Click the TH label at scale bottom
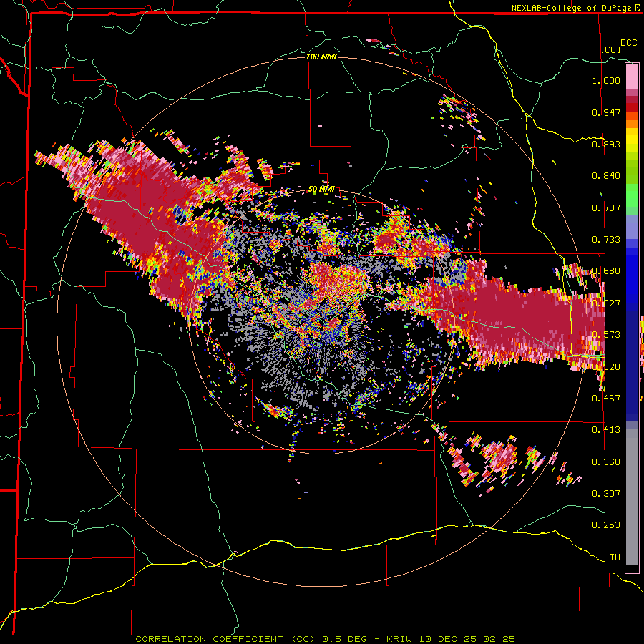This screenshot has width=644, height=644. click(x=615, y=557)
